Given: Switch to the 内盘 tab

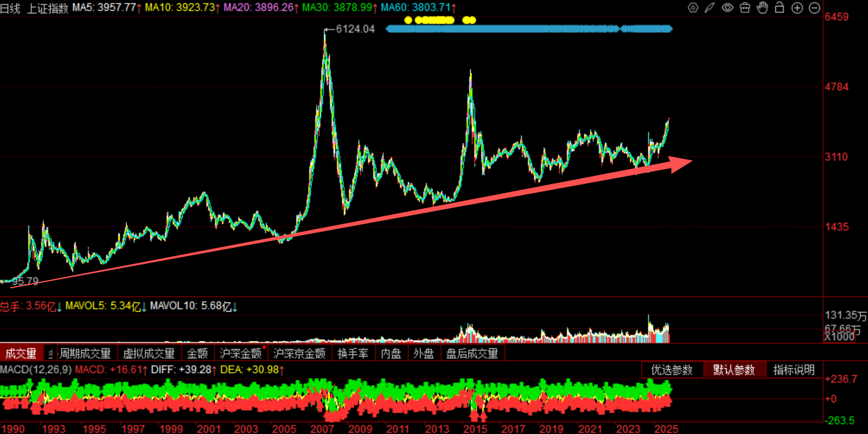Looking at the screenshot, I should click(x=391, y=353).
